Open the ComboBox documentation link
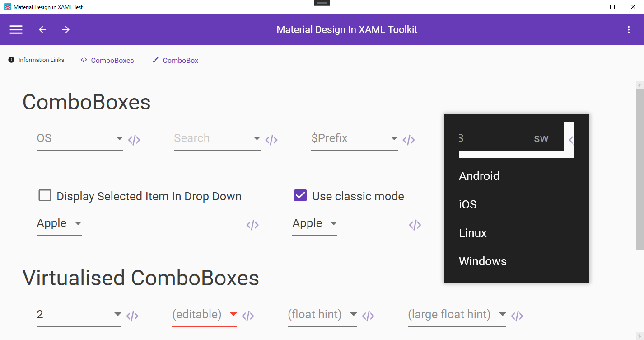 coord(180,60)
